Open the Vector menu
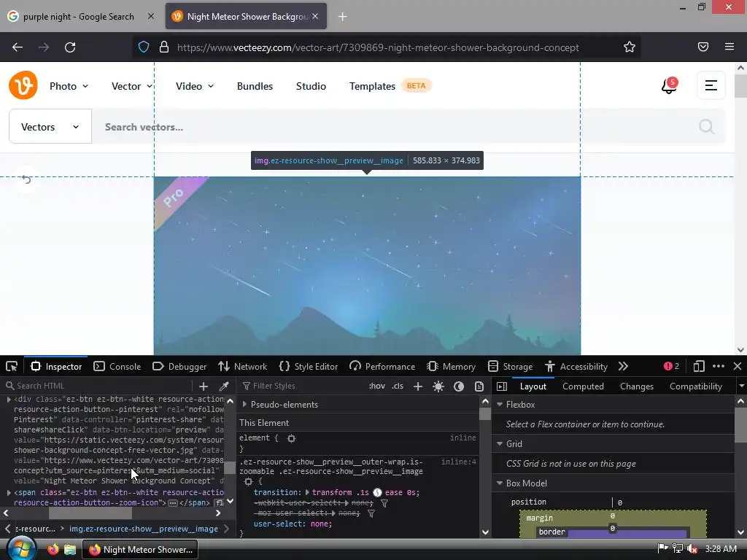This screenshot has width=747, height=560. click(132, 86)
